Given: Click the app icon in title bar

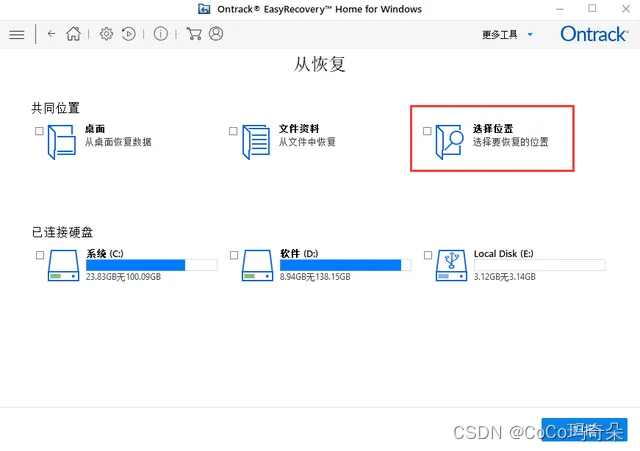Looking at the screenshot, I should pos(204,9).
